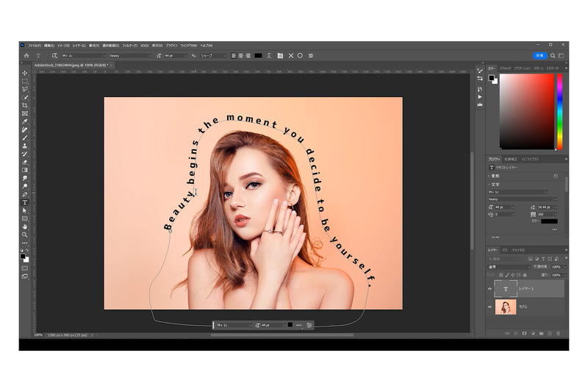Select the Lasso tool
This screenshot has width=588, height=392.
[x=25, y=89]
